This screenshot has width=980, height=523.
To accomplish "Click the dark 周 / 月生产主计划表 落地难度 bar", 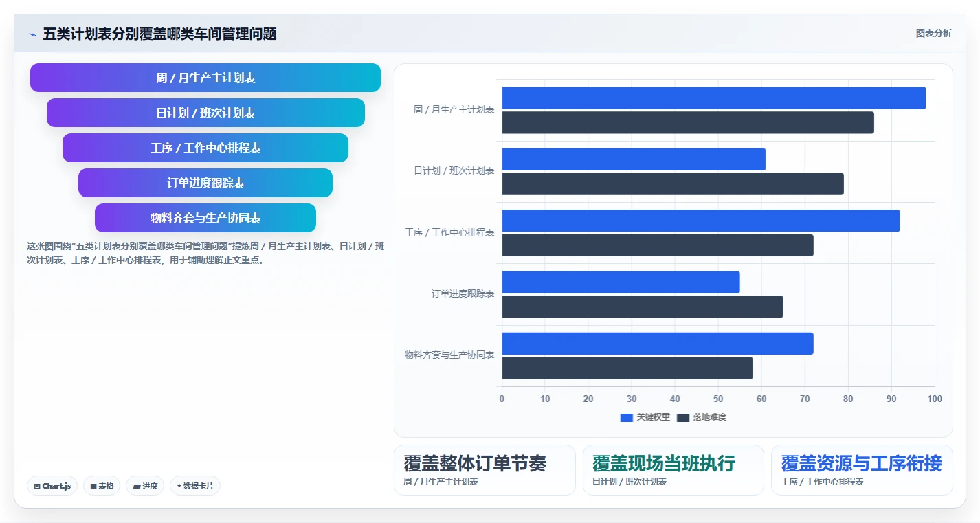I will [688, 122].
